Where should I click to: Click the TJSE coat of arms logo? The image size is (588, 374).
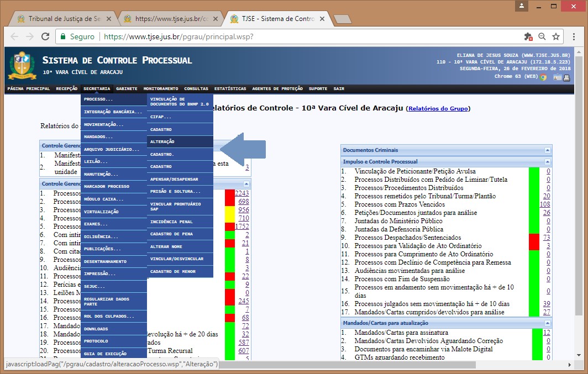click(22, 65)
